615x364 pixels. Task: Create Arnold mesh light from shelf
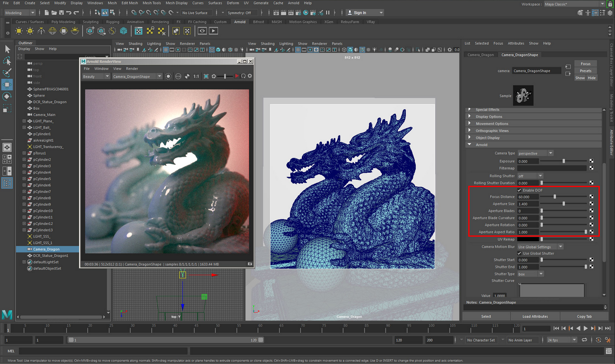coord(30,31)
